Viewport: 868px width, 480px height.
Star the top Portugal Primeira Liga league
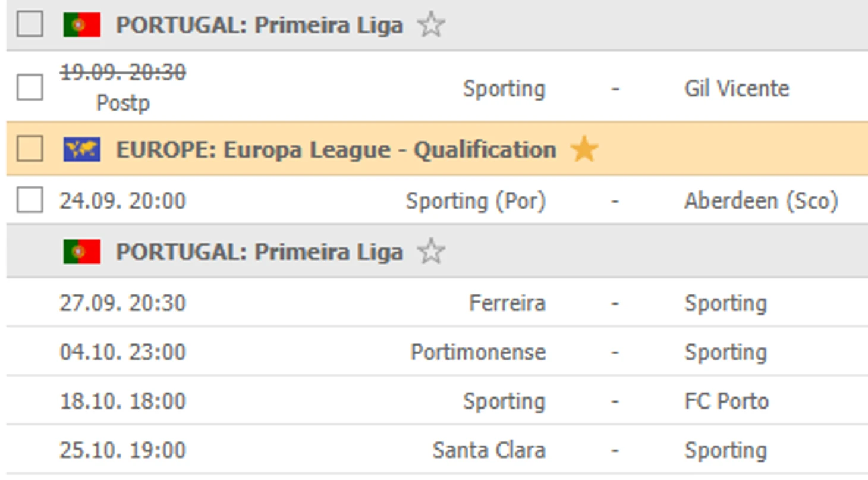[431, 26]
